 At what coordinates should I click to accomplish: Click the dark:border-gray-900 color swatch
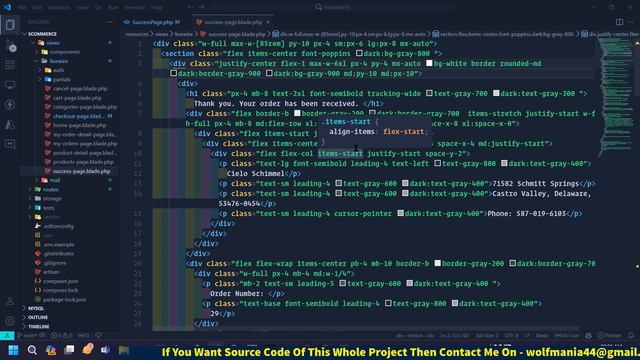coord(173,73)
